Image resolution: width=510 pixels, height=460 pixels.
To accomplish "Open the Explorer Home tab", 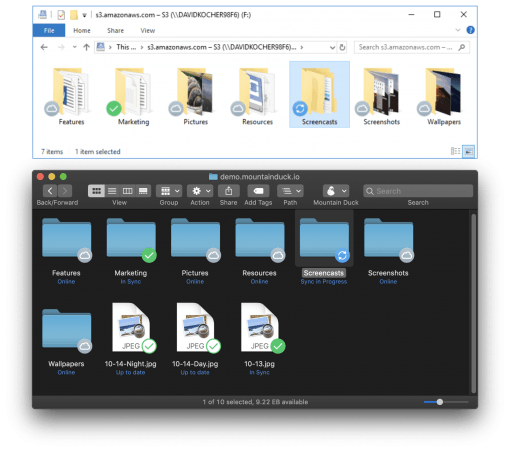I will click(82, 30).
